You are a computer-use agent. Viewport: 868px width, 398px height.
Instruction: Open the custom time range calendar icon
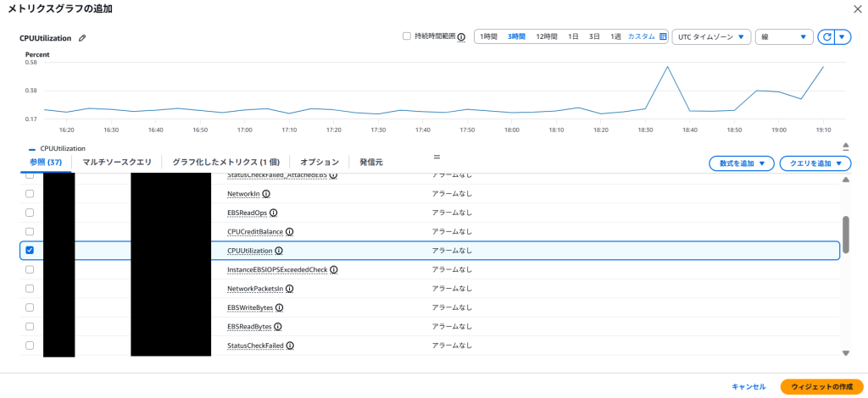(x=663, y=37)
